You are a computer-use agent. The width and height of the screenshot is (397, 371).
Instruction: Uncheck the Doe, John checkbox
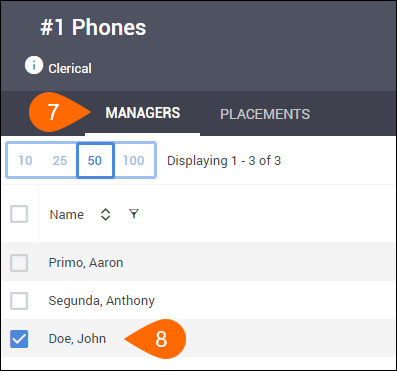[19, 339]
